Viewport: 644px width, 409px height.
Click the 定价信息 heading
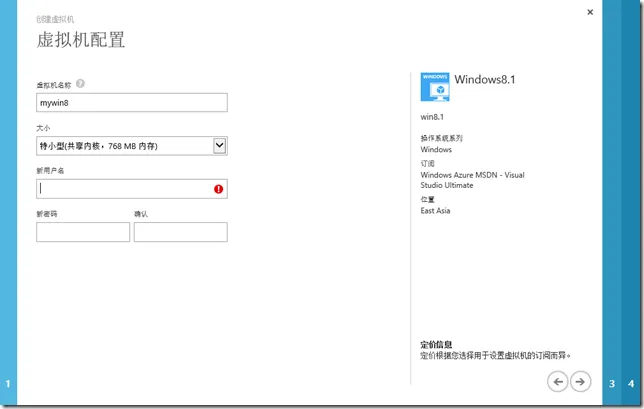click(x=436, y=345)
